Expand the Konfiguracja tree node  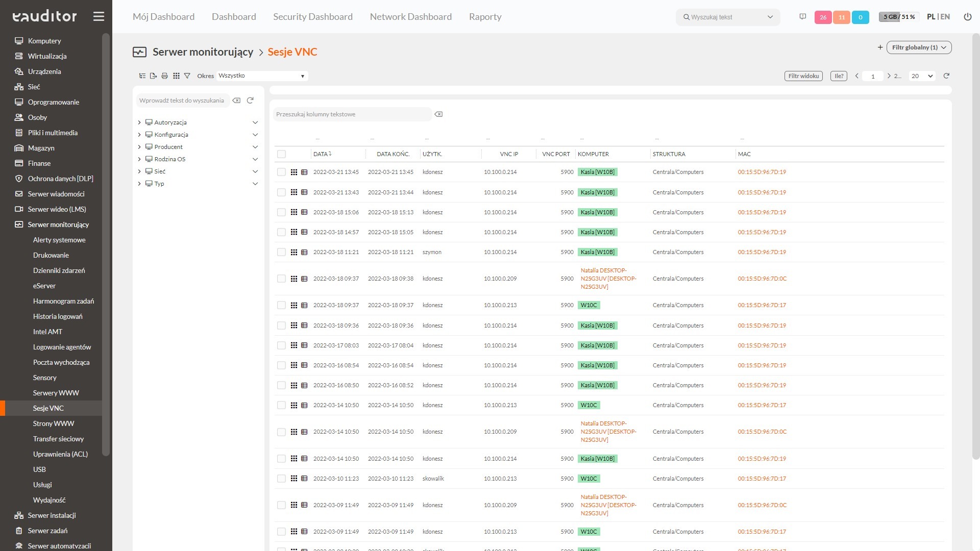pyautogui.click(x=139, y=135)
